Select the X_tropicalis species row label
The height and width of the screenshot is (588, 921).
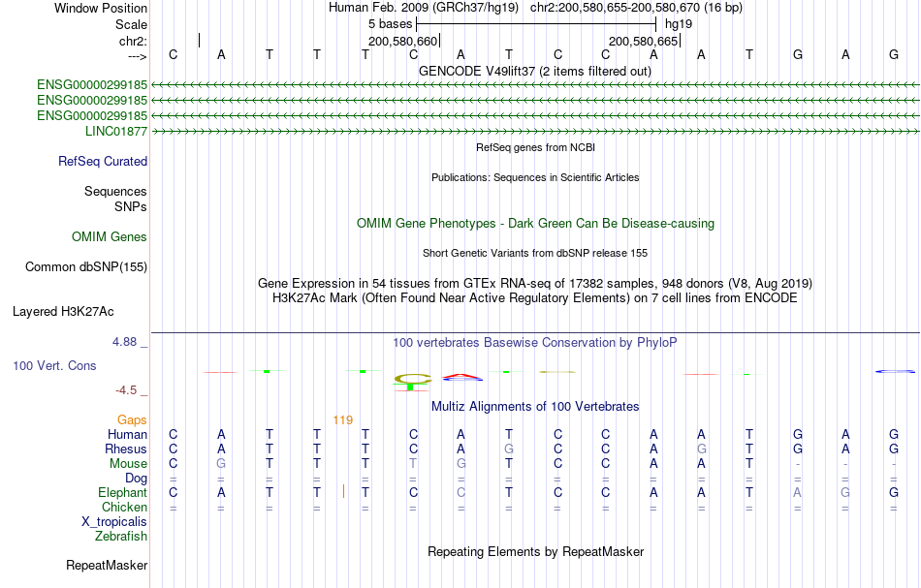pos(114,522)
